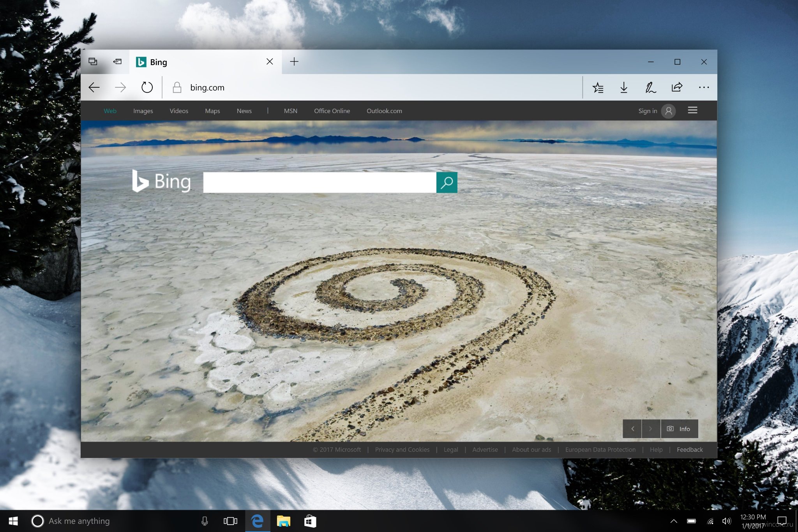
Task: Click the teal search magnifier button
Action: (x=447, y=182)
